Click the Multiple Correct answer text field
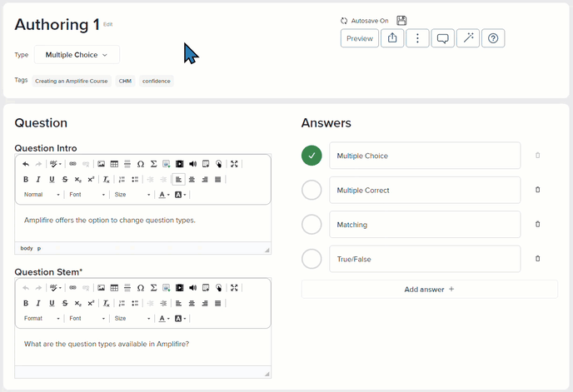 pos(425,190)
